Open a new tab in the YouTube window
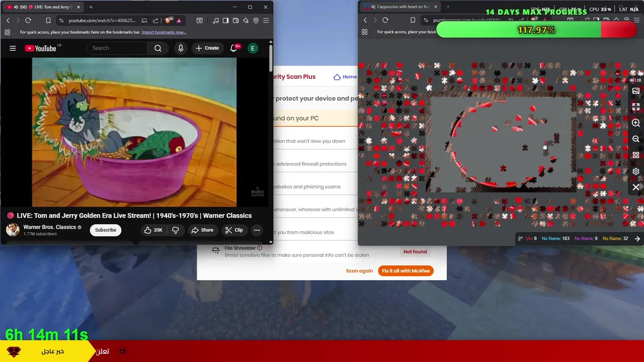Image resolution: width=644 pixels, height=362 pixels. coord(91,7)
